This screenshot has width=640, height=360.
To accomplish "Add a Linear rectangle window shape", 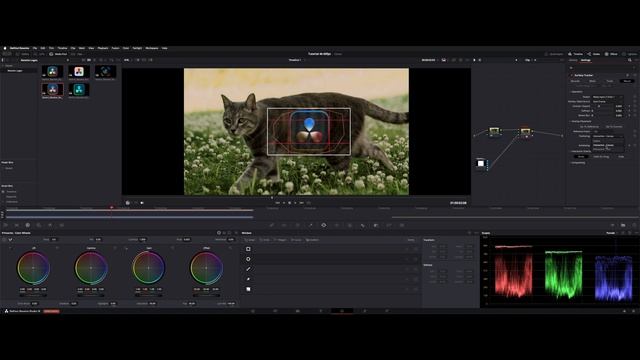I will point(248,249).
